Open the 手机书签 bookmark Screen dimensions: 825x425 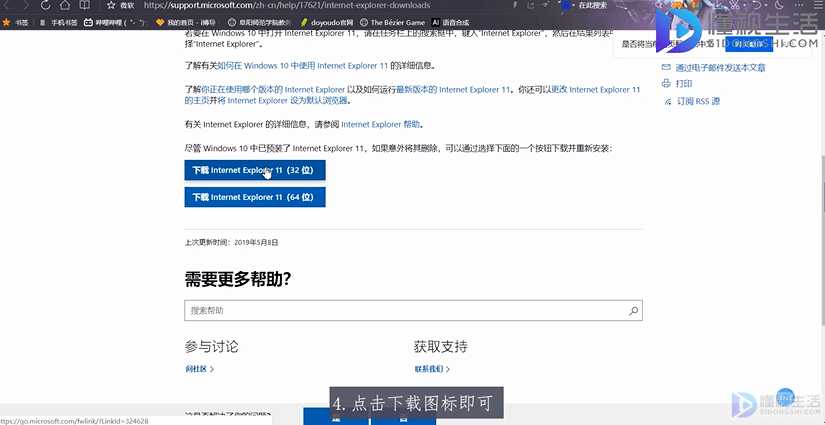coord(59,23)
